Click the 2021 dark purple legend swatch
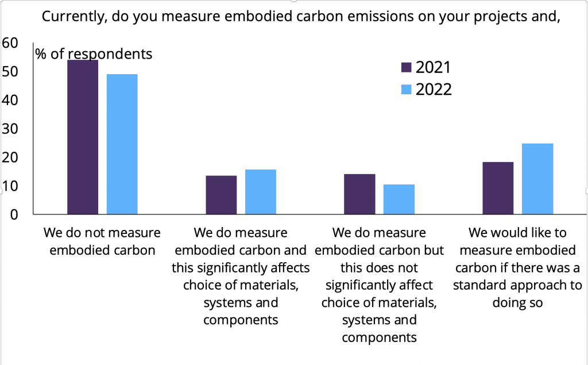Screen dimensions: 588x365 (x=407, y=68)
